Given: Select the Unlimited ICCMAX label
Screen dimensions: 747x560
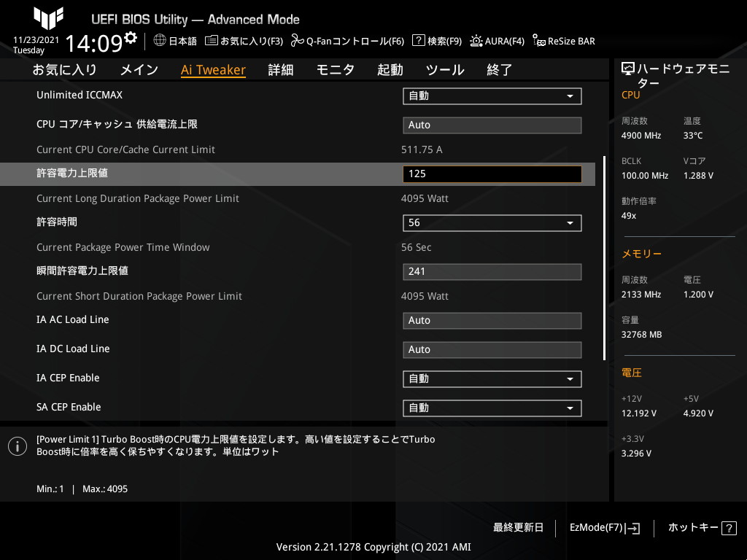Looking at the screenshot, I should point(80,95).
